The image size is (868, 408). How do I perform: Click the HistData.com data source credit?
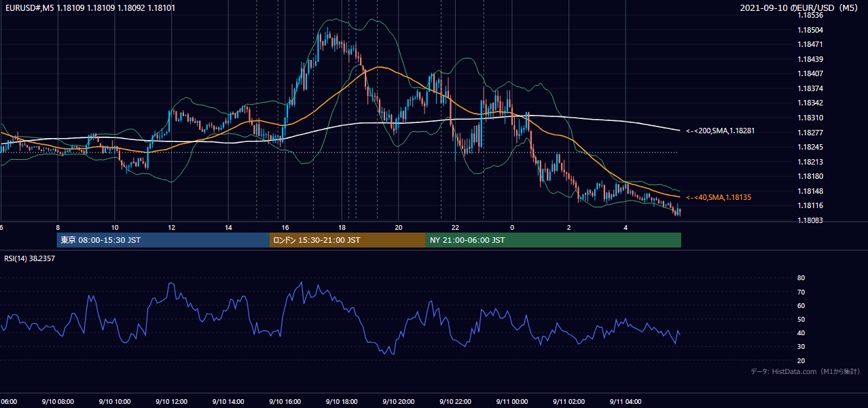coord(806,371)
